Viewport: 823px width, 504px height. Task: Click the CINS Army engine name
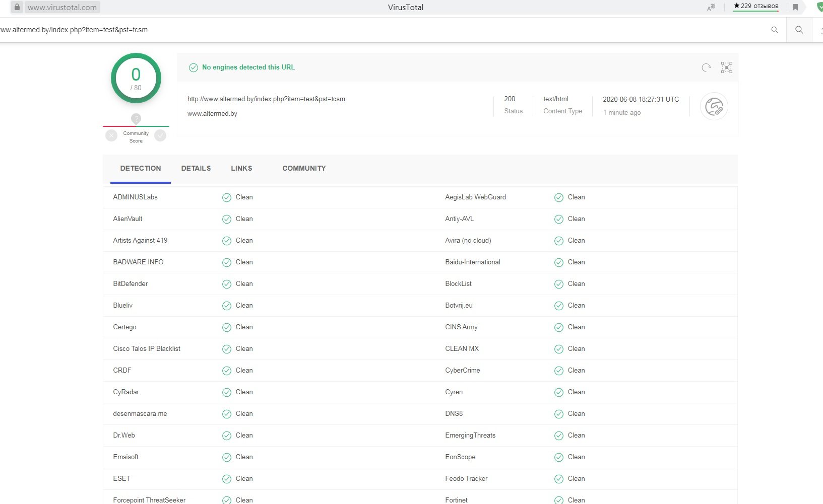coord(461,327)
